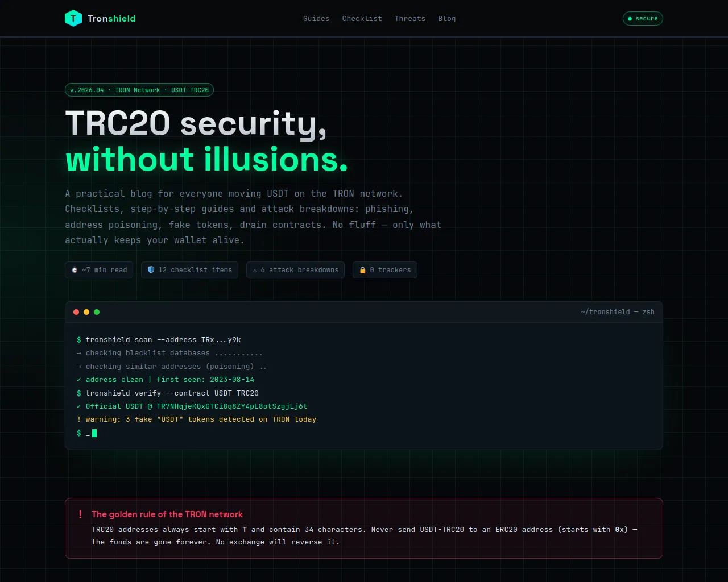Click the warning icon beside attack breakdowns
The image size is (728, 582).
[255, 270]
